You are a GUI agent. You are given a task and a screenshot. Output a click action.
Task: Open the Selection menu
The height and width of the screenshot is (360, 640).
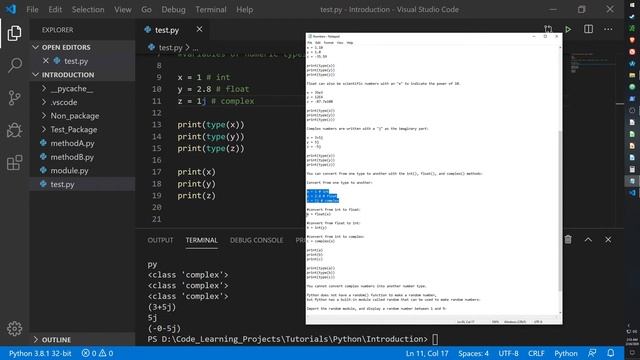(x=88, y=9)
